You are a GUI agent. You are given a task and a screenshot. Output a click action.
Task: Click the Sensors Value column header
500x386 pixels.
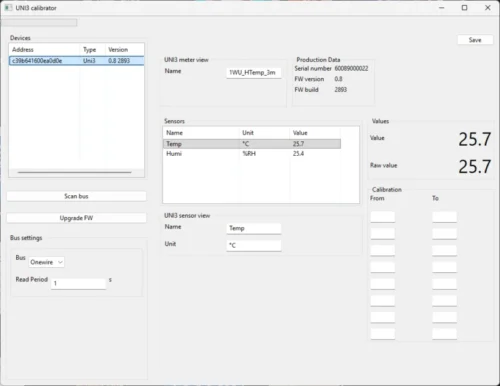pos(315,133)
